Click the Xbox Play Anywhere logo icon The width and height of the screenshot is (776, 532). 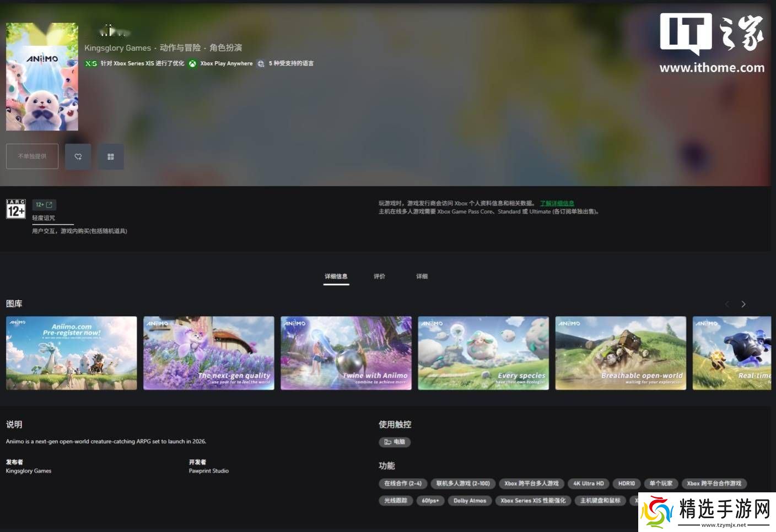pyautogui.click(x=192, y=64)
